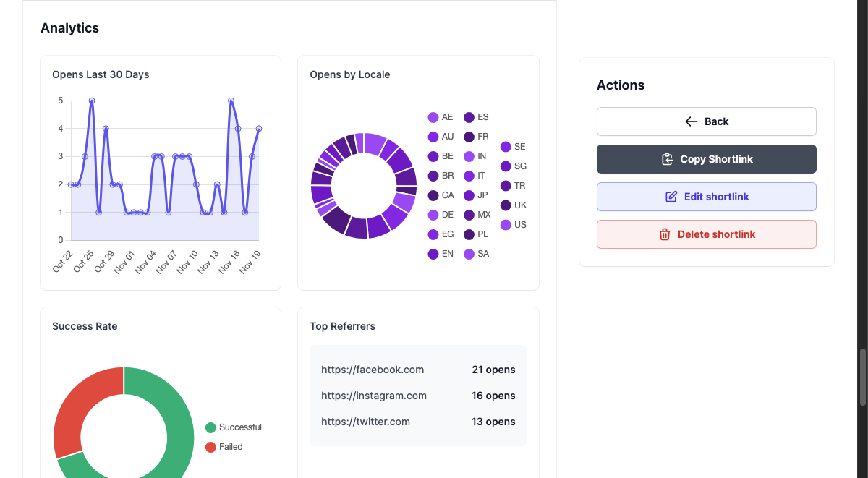868x478 pixels.
Task: Click the Opens Last 30 Days title
Action: (x=101, y=74)
